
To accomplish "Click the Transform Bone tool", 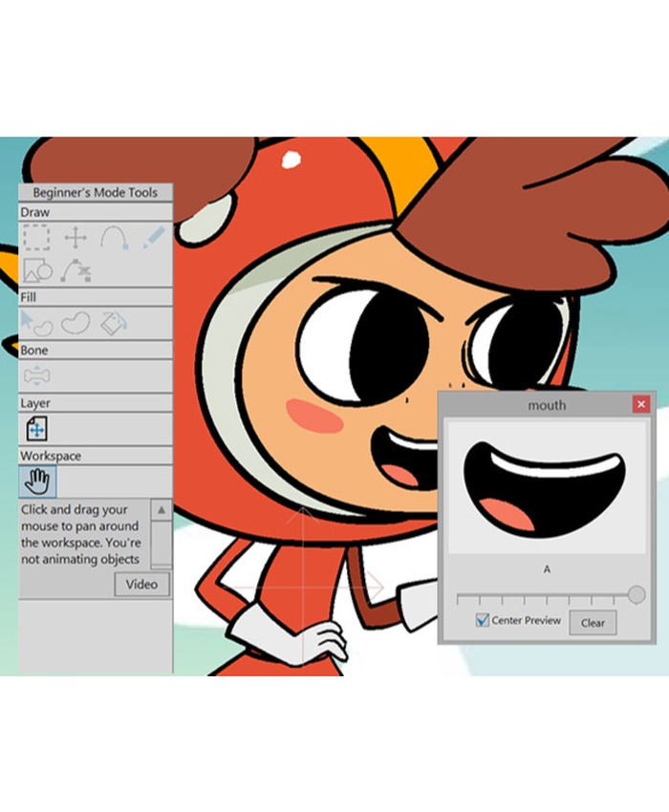I will pos(36,375).
